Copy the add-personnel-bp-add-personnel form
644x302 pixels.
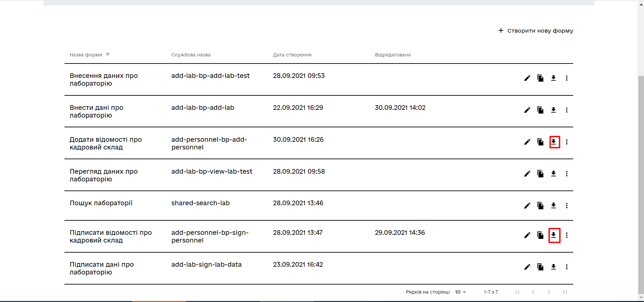(540, 142)
